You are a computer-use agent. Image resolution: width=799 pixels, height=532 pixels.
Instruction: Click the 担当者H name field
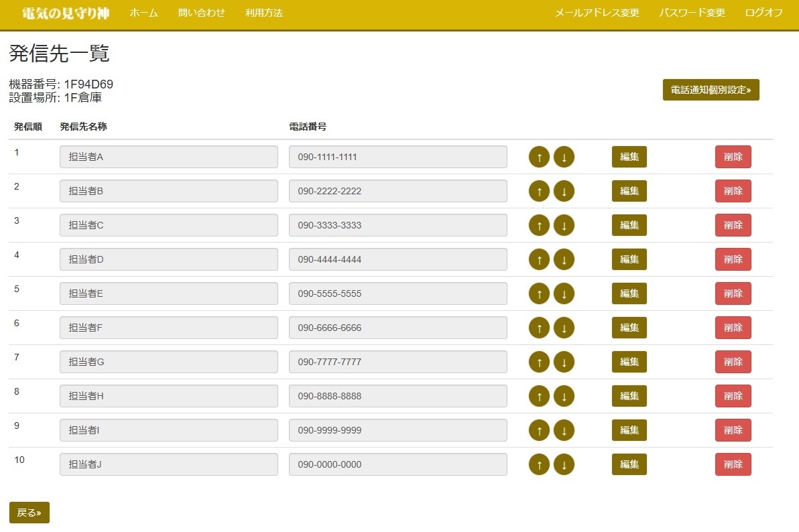pyautogui.click(x=168, y=396)
